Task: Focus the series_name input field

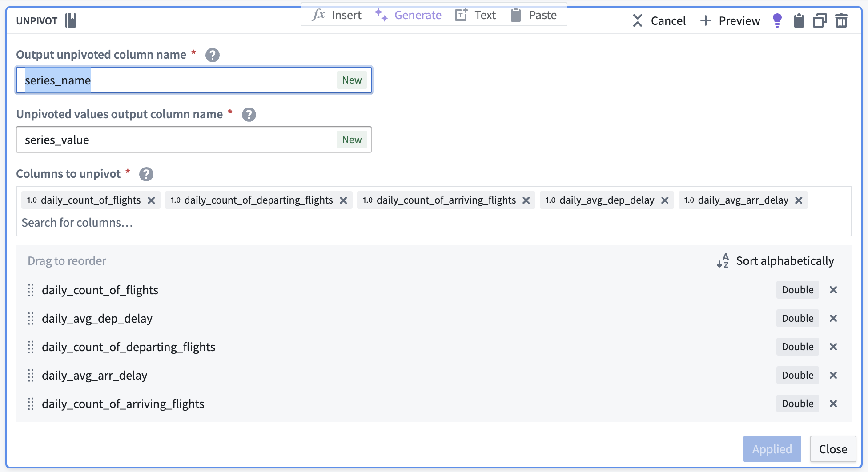Action: (194, 80)
